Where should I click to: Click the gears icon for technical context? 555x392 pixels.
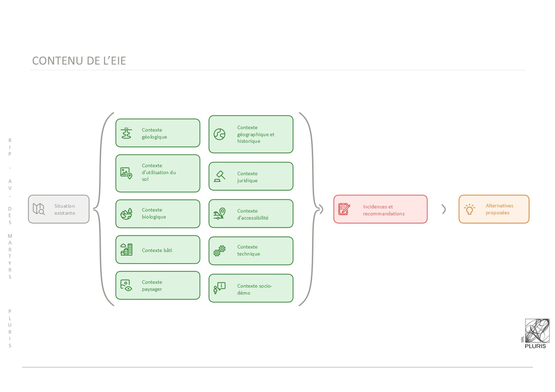click(219, 251)
